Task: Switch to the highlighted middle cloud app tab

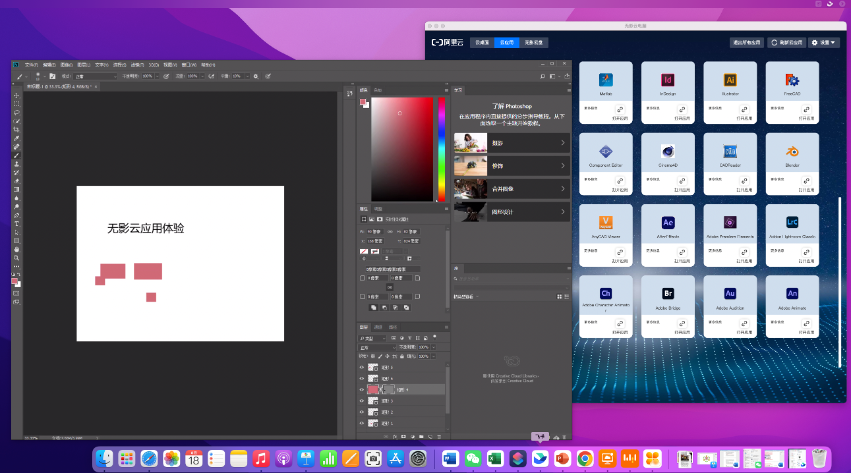Action: (508, 43)
